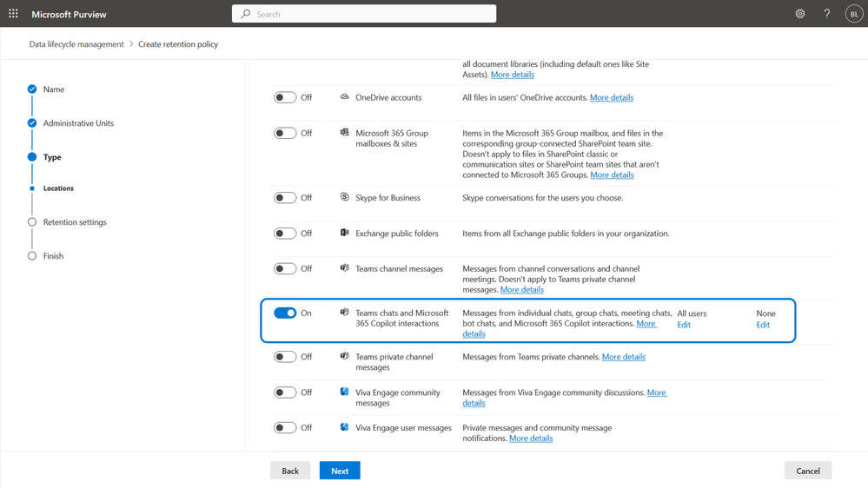
Task: Enable the Teams private channel messages toggle
Action: coord(285,357)
